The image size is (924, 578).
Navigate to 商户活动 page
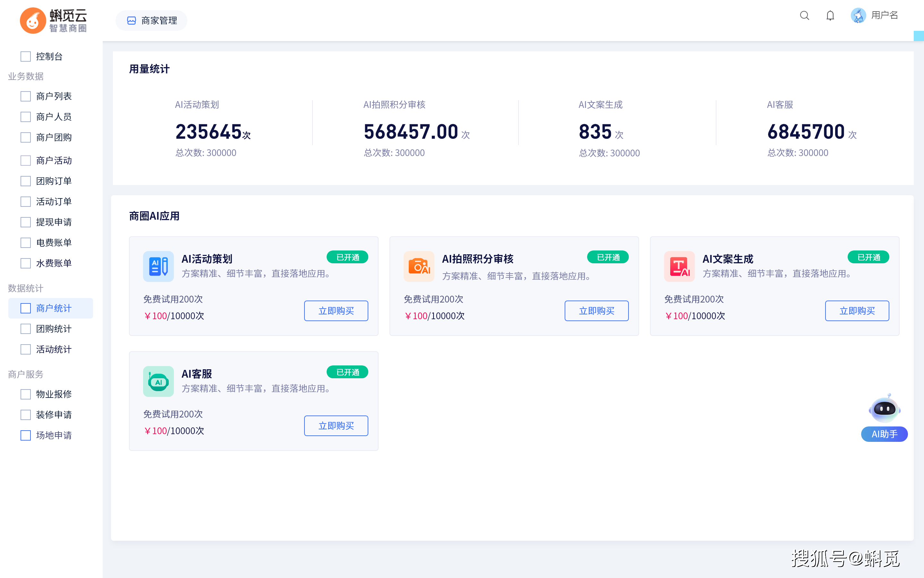(x=54, y=161)
